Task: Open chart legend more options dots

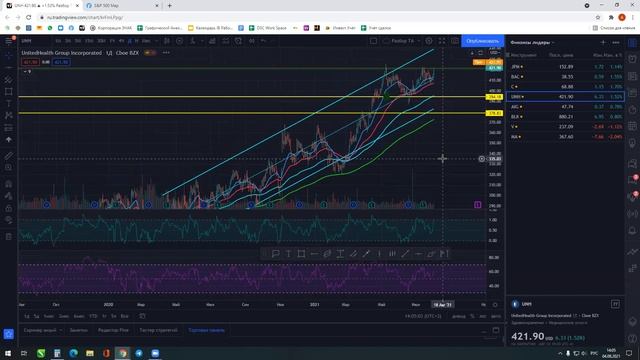Action: 166,53
